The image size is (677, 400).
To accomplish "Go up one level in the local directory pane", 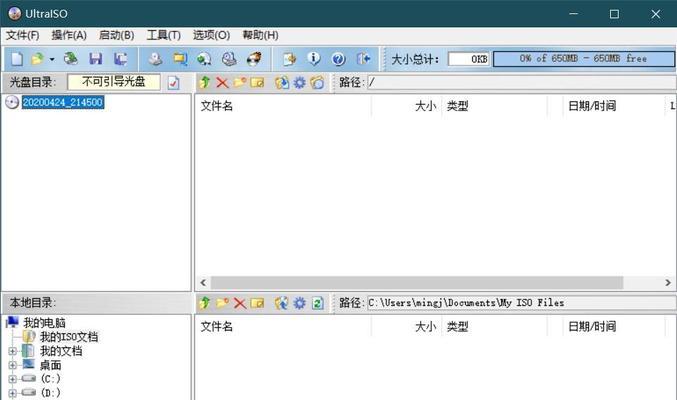I will coord(205,303).
